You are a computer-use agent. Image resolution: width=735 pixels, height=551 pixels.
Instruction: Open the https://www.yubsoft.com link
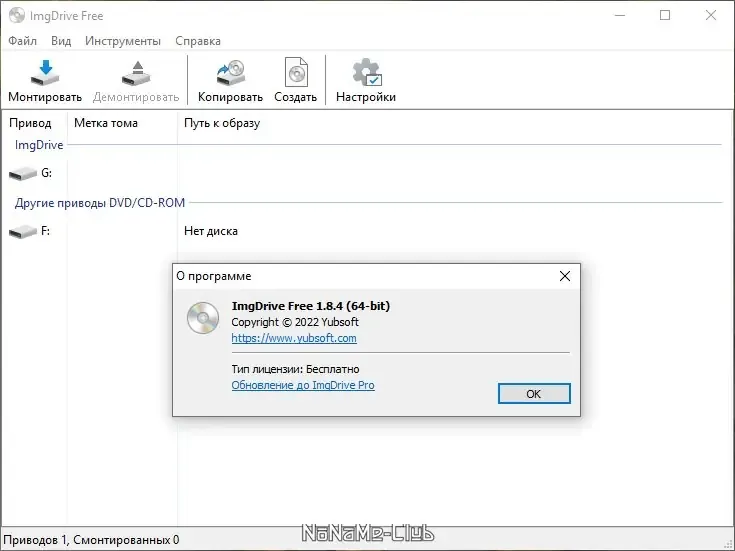click(x=294, y=338)
